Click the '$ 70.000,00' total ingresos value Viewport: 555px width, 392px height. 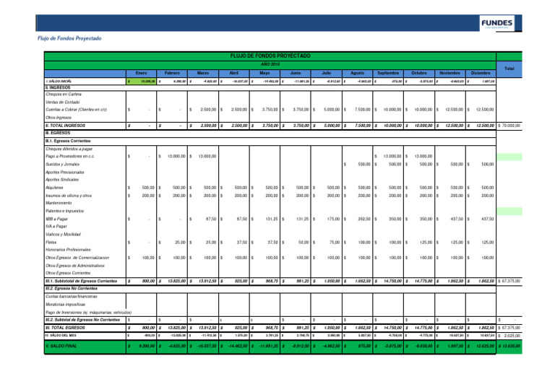[x=509, y=126]
